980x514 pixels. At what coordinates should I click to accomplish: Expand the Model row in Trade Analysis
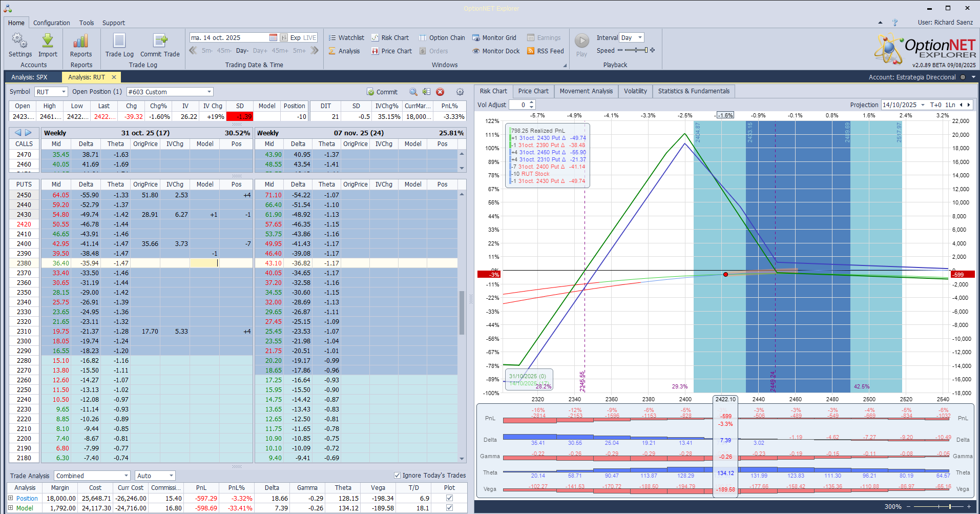pyautogui.click(x=10, y=508)
